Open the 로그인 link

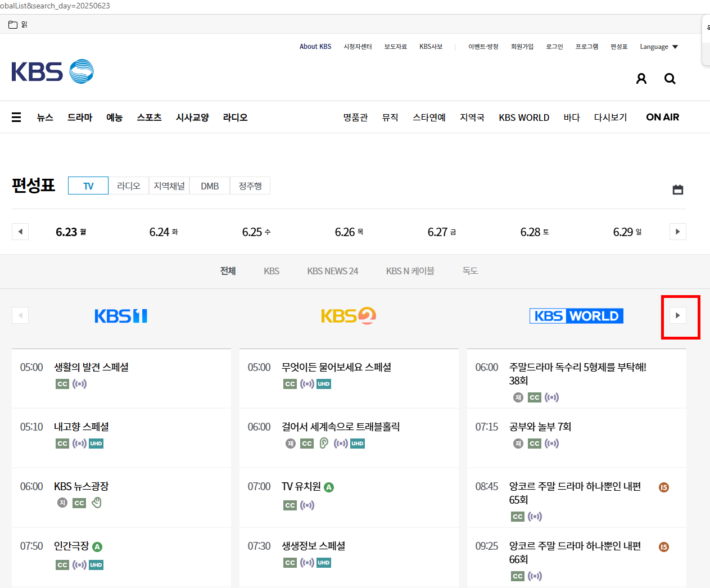pos(554,47)
